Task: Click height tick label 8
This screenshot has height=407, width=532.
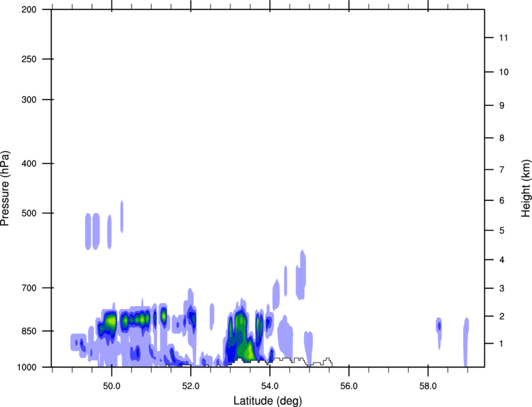Action: coord(502,138)
